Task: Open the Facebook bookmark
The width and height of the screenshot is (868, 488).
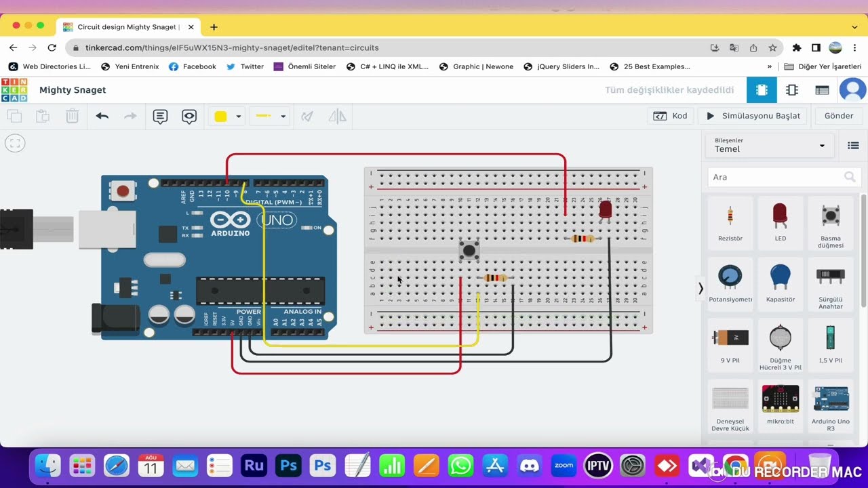Action: pos(193,66)
